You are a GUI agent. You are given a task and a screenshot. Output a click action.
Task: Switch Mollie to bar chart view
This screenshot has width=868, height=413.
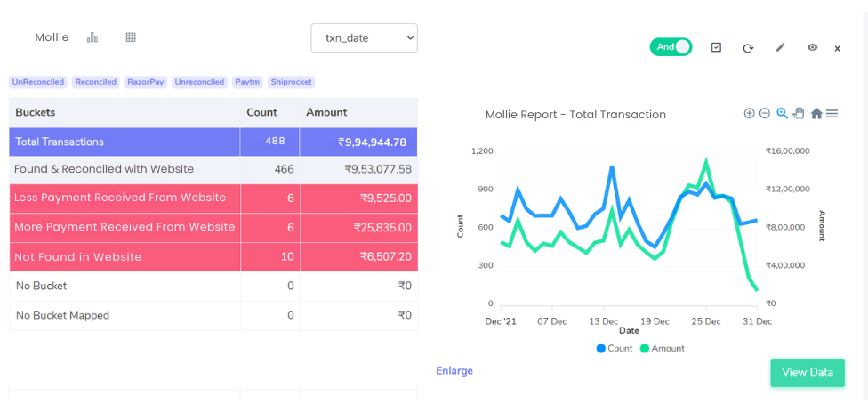coord(92,37)
